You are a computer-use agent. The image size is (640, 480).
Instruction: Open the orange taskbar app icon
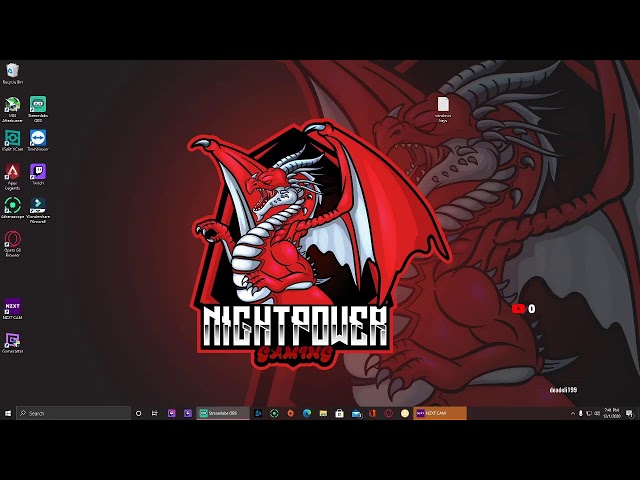[x=291, y=413]
